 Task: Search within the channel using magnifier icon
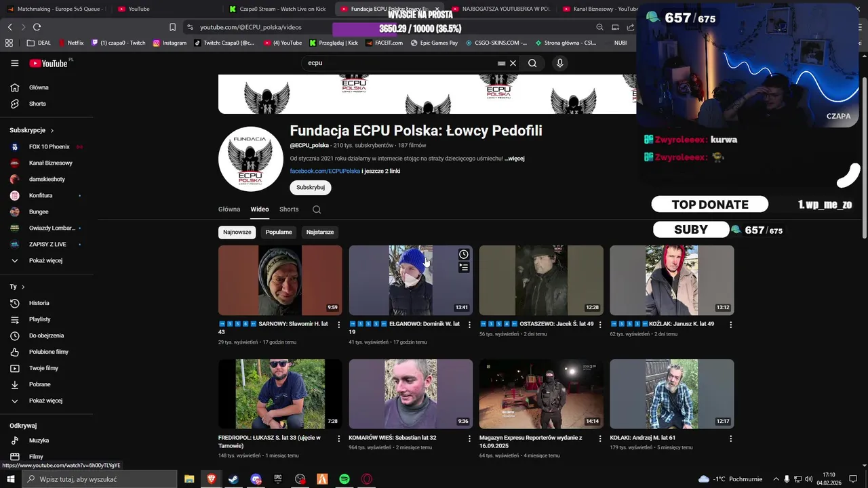click(x=317, y=209)
